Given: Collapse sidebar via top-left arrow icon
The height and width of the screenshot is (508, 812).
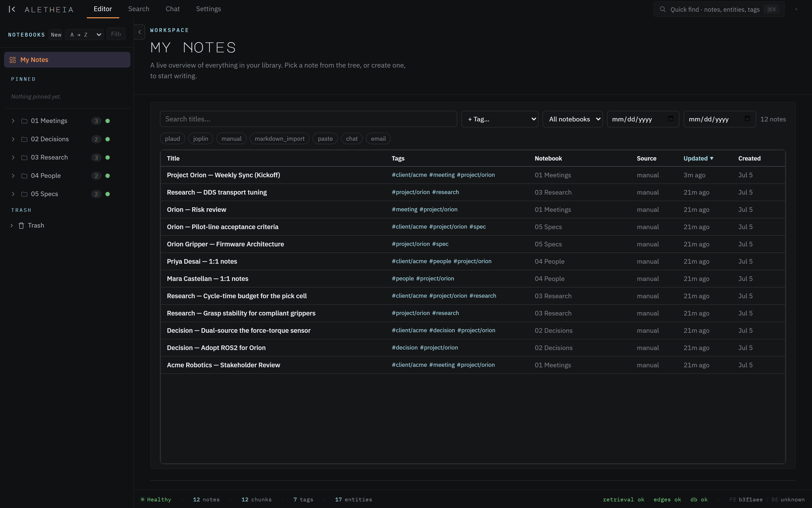Looking at the screenshot, I should tap(12, 9).
